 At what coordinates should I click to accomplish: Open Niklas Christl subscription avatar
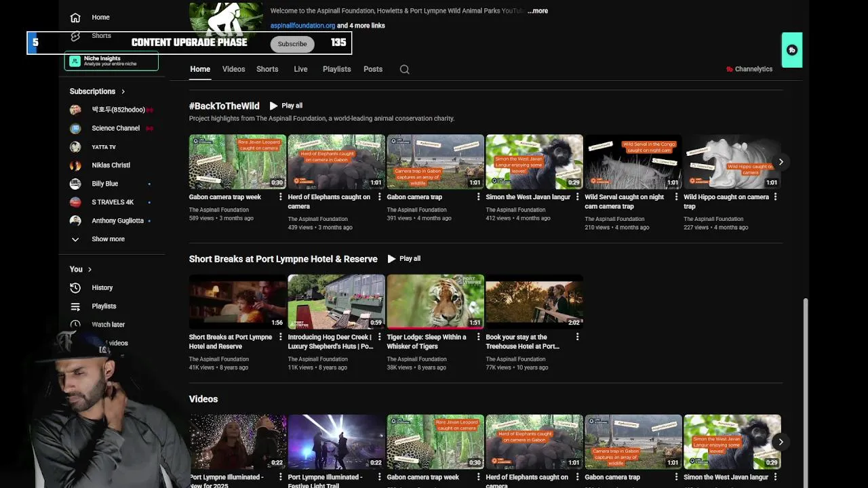pyautogui.click(x=75, y=165)
